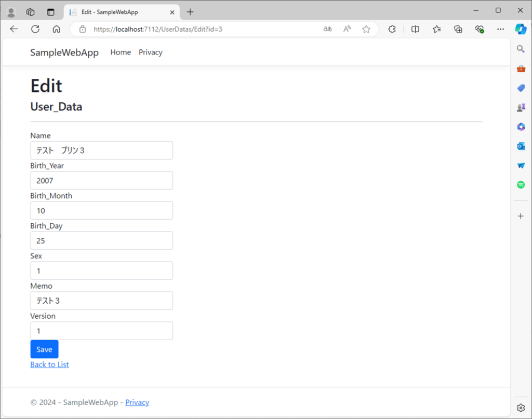The image size is (532, 419).
Task: Open Outlook in the Edge sidebar
Action: (521, 146)
